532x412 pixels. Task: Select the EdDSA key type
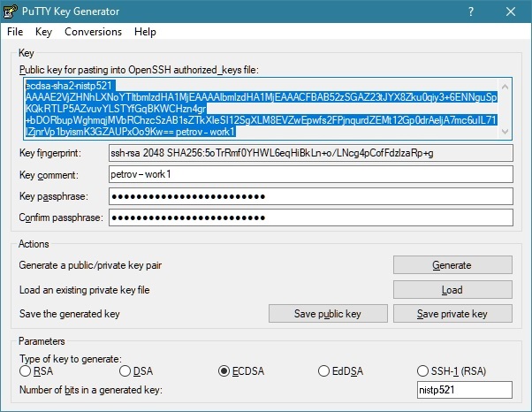[x=340, y=371]
